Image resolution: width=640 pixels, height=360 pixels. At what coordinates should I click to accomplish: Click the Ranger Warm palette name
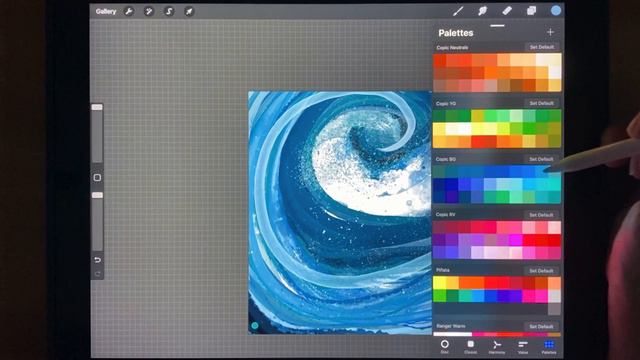click(451, 326)
